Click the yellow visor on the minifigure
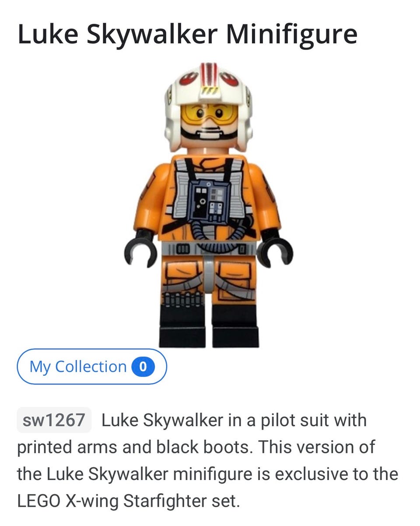Viewport: 420px width, 526px height. [209, 113]
